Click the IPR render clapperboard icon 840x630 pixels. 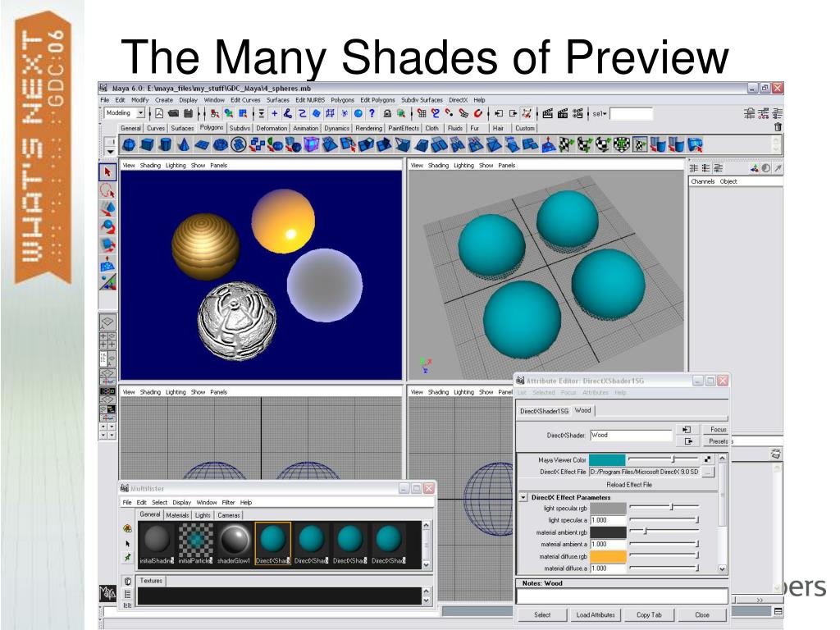click(563, 113)
